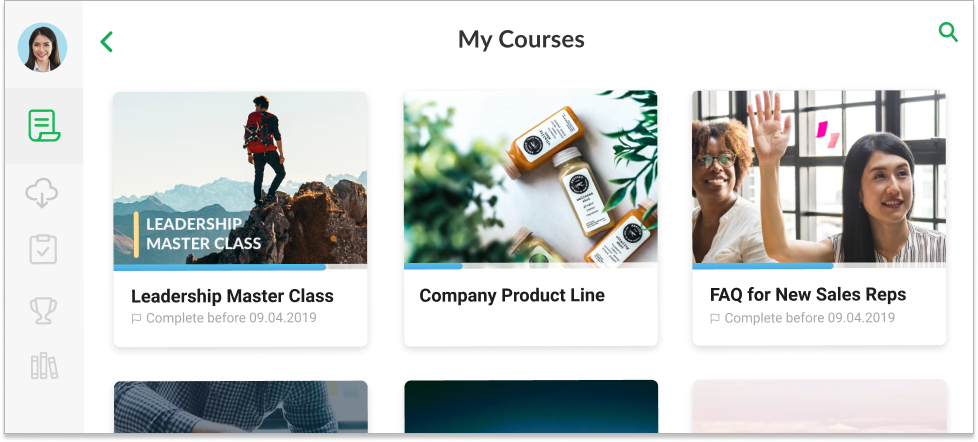Click the Leadership Master Class progress bar
Screen dimensions: 978x442
pos(240,267)
